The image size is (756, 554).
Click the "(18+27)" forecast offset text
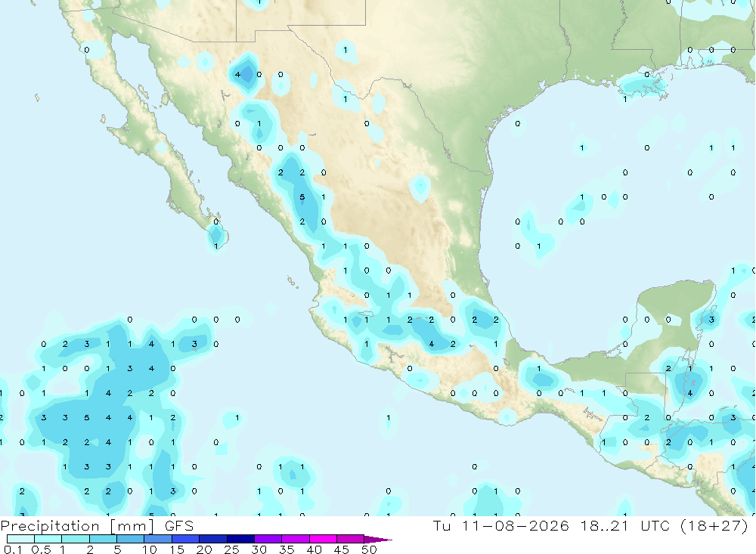pyautogui.click(x=714, y=525)
